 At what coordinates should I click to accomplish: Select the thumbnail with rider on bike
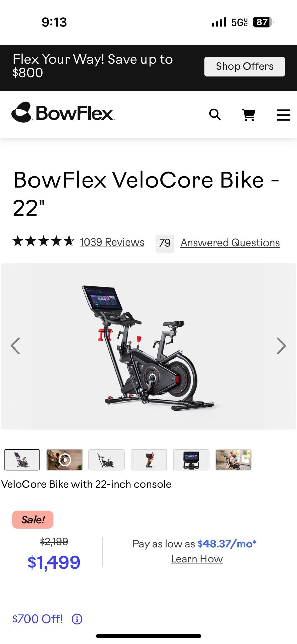tap(149, 460)
